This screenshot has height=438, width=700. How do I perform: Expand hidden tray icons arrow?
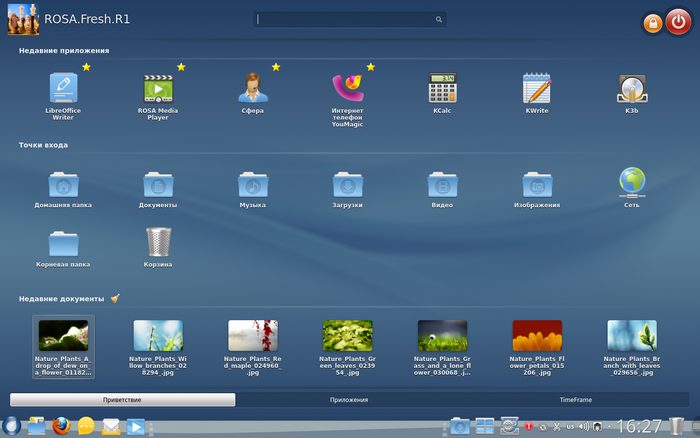(609, 427)
